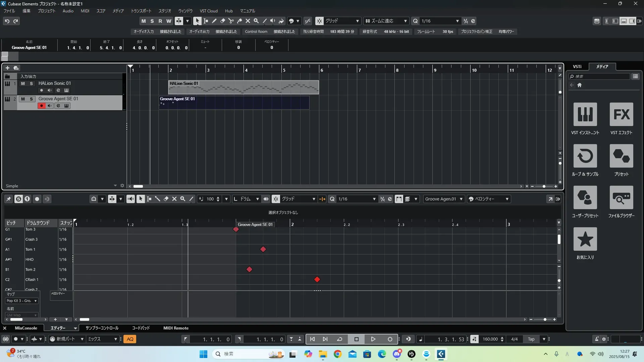Click the HALion Sonic 01 MIDI part
The image size is (644, 362).
pyautogui.click(x=243, y=87)
